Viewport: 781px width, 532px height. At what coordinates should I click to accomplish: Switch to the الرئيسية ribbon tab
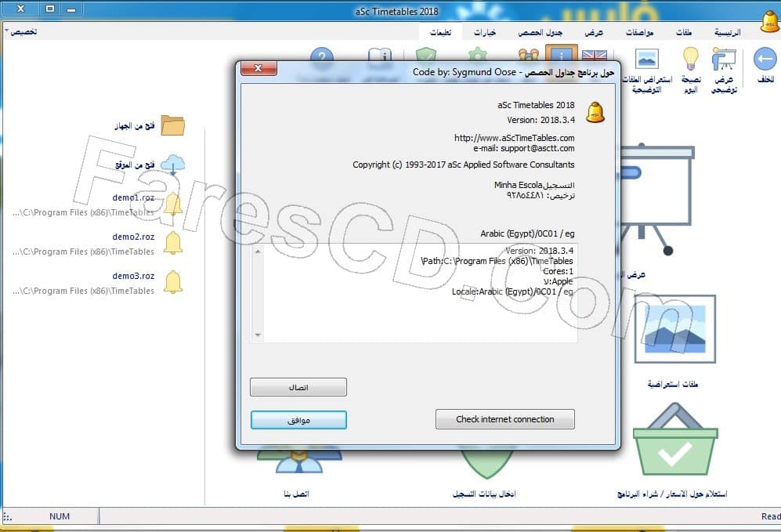[x=727, y=32]
